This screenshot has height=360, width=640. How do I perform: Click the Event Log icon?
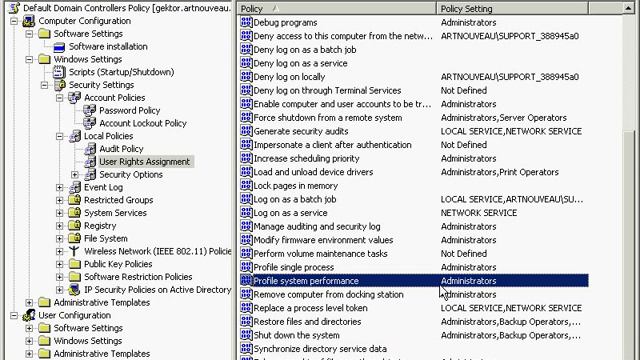pos(75,187)
